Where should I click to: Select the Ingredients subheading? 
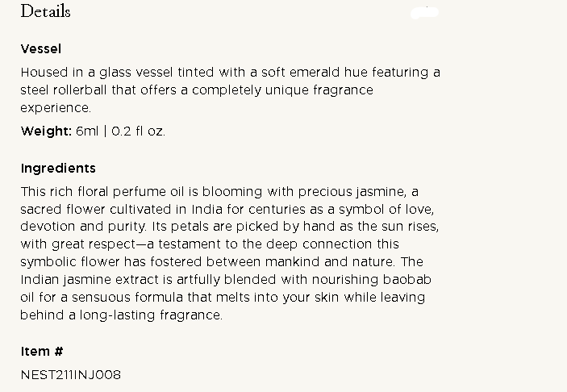pos(58,169)
